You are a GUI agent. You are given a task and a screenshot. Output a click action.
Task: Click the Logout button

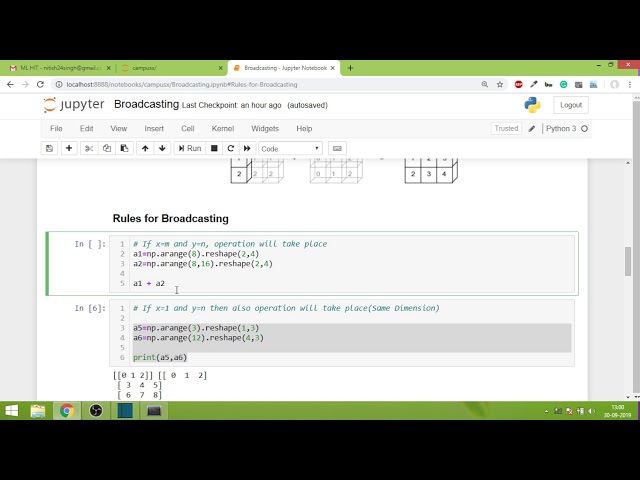tap(571, 105)
